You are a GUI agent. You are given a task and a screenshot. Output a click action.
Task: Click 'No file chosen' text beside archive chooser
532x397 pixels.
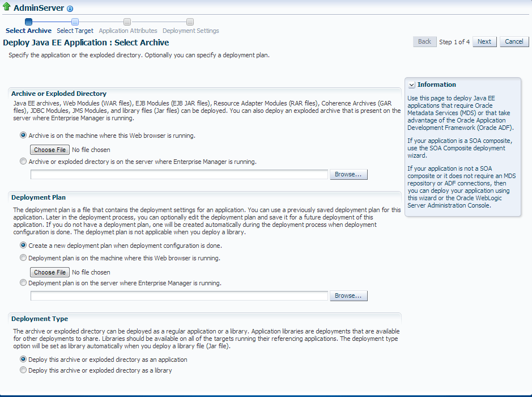pyautogui.click(x=91, y=150)
